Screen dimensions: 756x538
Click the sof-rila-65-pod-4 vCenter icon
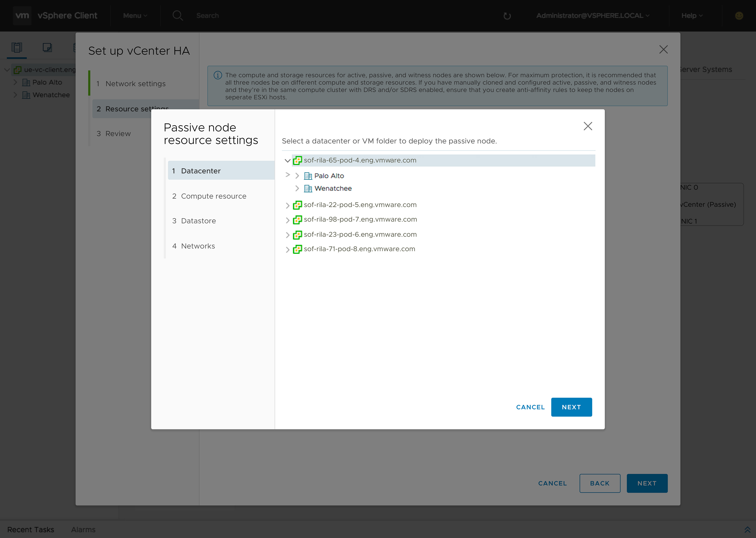(297, 160)
